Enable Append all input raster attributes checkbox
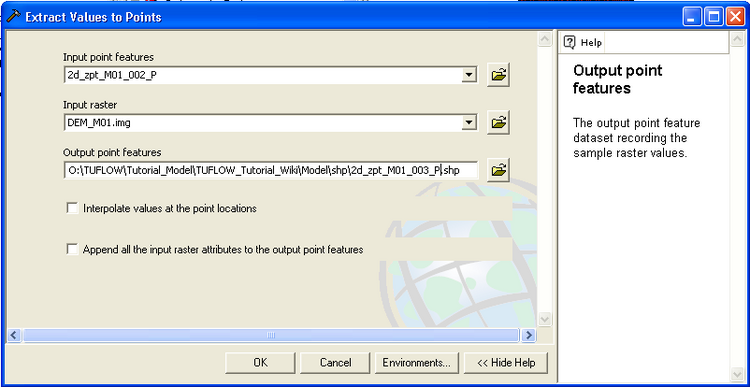 (x=72, y=249)
